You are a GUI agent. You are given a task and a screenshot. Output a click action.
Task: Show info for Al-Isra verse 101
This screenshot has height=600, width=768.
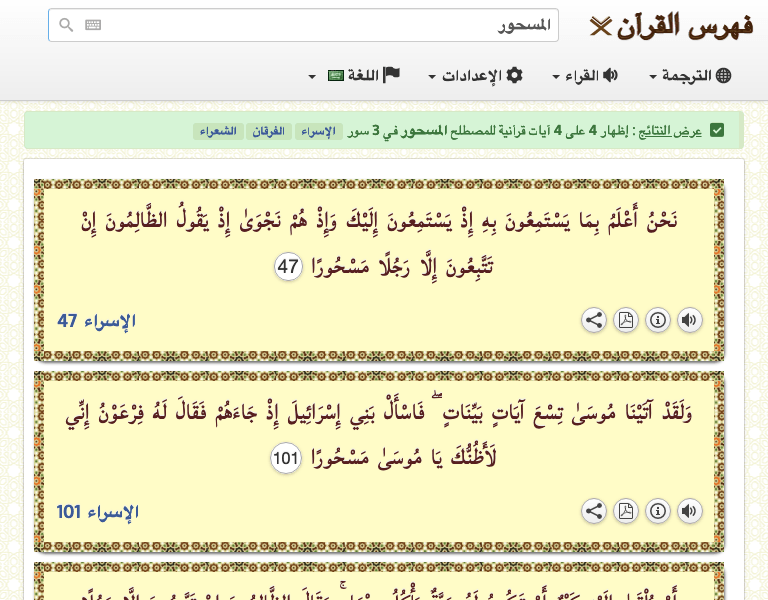[657, 512]
